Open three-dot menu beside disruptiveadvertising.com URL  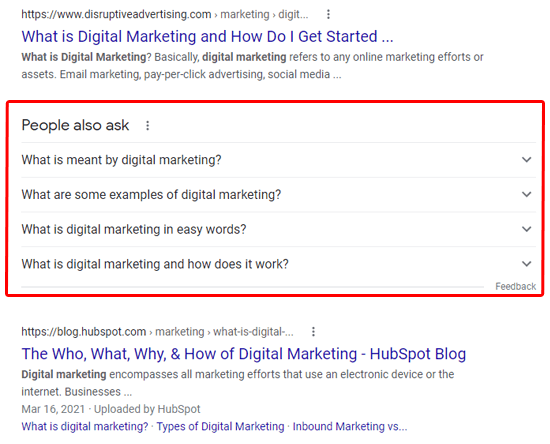pos(328,14)
